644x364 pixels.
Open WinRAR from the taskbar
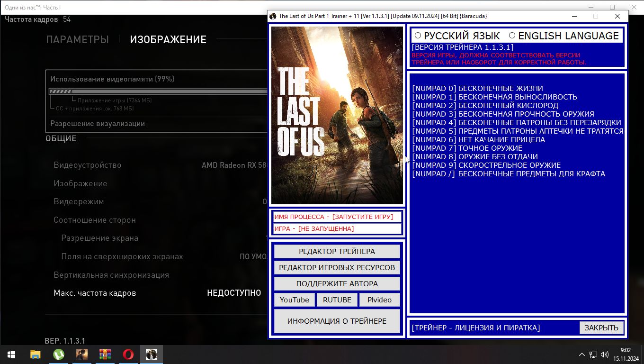click(x=105, y=355)
